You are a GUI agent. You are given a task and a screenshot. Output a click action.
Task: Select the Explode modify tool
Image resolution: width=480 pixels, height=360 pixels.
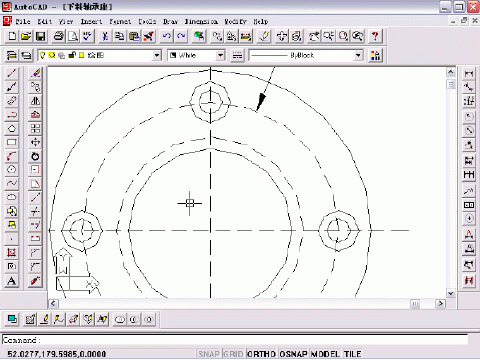coord(35,281)
